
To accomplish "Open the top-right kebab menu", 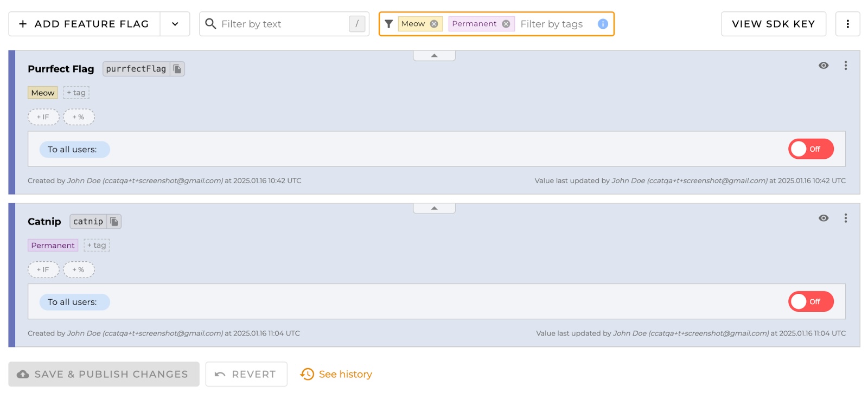I will pos(847,24).
